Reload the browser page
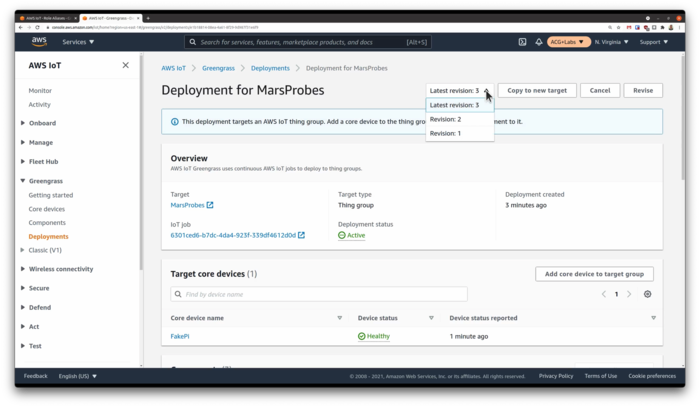Screen dimensions: 700x407 click(38, 27)
